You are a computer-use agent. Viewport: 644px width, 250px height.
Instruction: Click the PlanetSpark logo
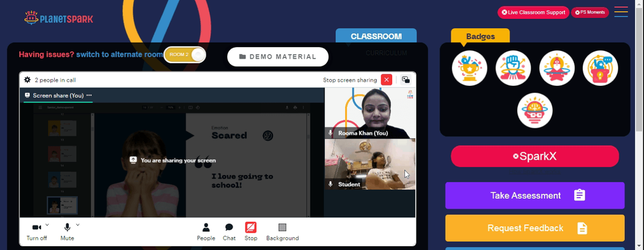click(59, 18)
